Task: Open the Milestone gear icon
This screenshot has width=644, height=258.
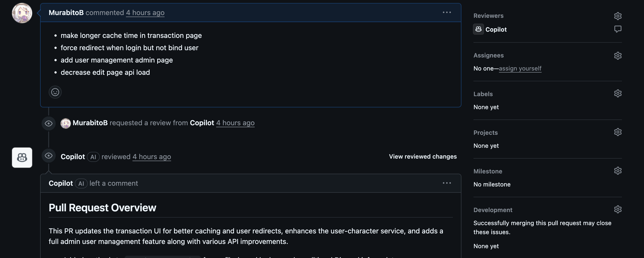Action: click(618, 171)
